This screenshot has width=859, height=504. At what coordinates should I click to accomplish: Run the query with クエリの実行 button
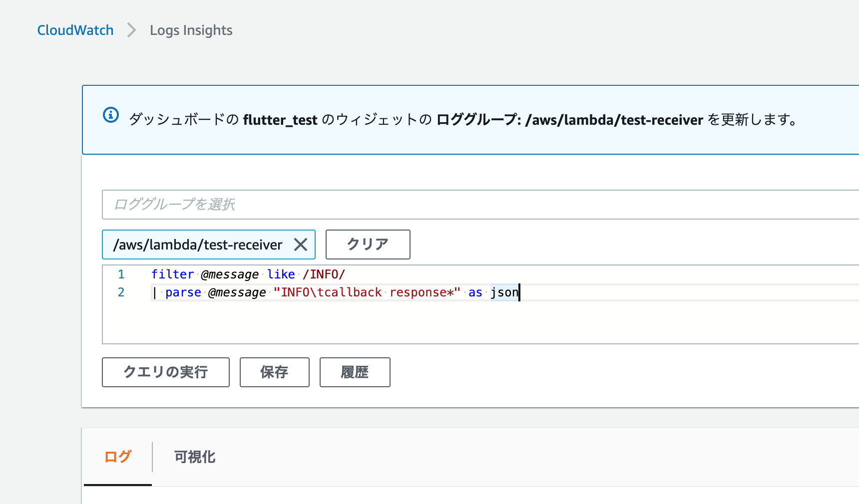(165, 372)
